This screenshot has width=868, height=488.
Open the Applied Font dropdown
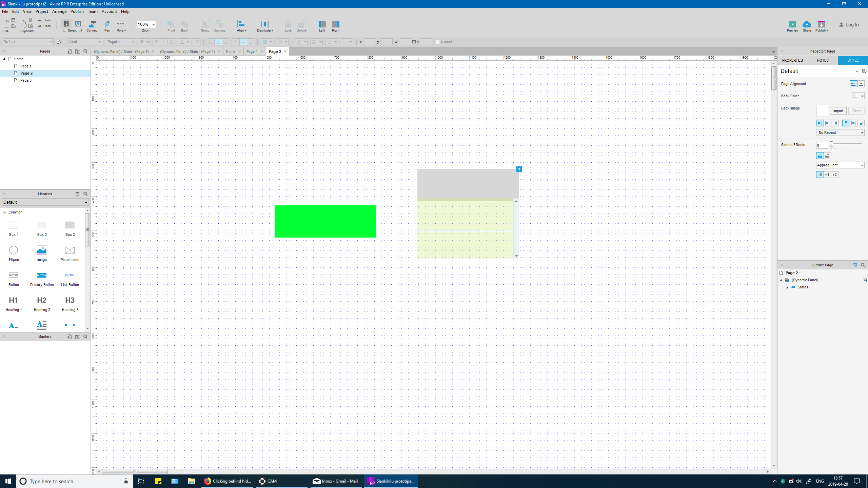pos(840,165)
